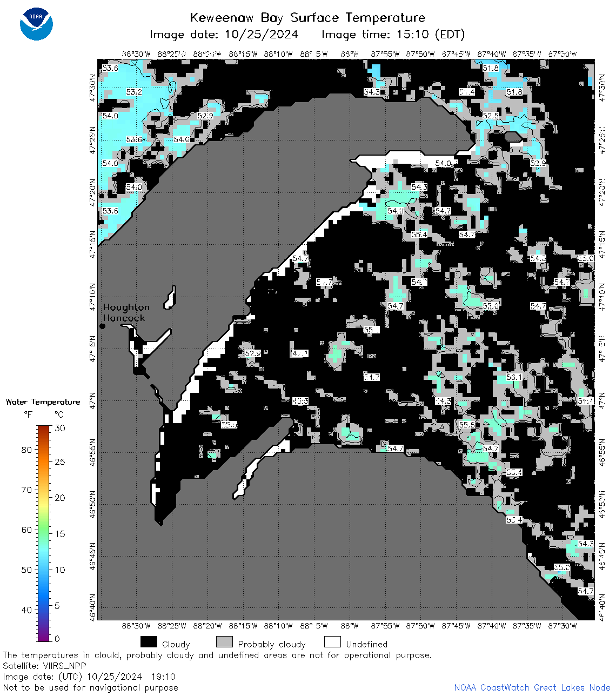Click the 'Probably cloudy' legend label

(x=272, y=644)
